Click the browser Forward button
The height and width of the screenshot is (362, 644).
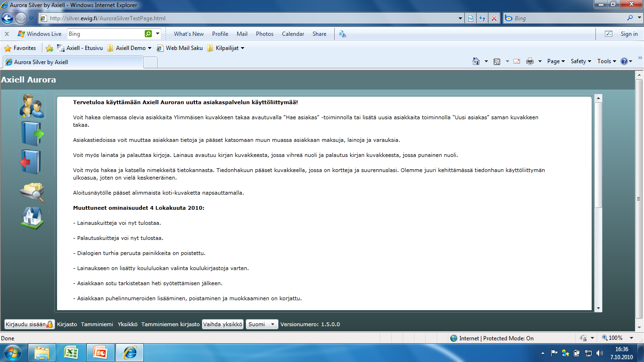[x=21, y=18]
